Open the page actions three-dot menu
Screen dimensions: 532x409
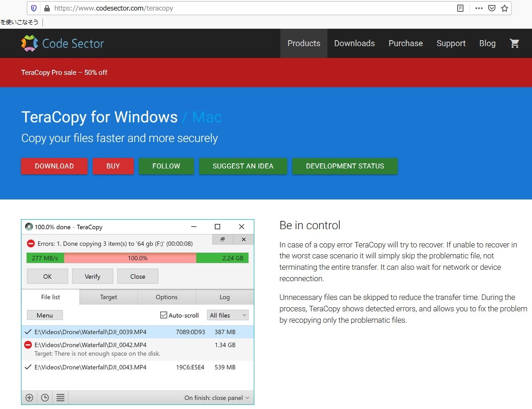click(479, 8)
